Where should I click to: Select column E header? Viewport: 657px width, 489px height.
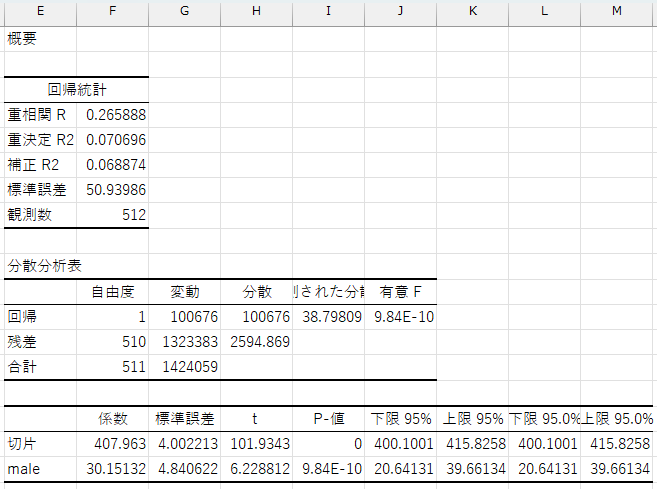[x=39, y=12]
